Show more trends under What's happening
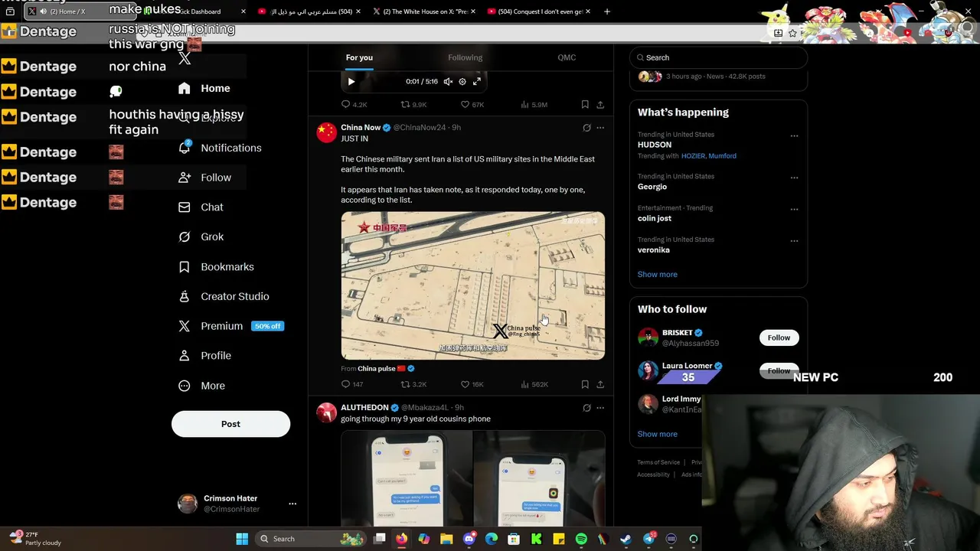This screenshot has width=980, height=551. 657,274
